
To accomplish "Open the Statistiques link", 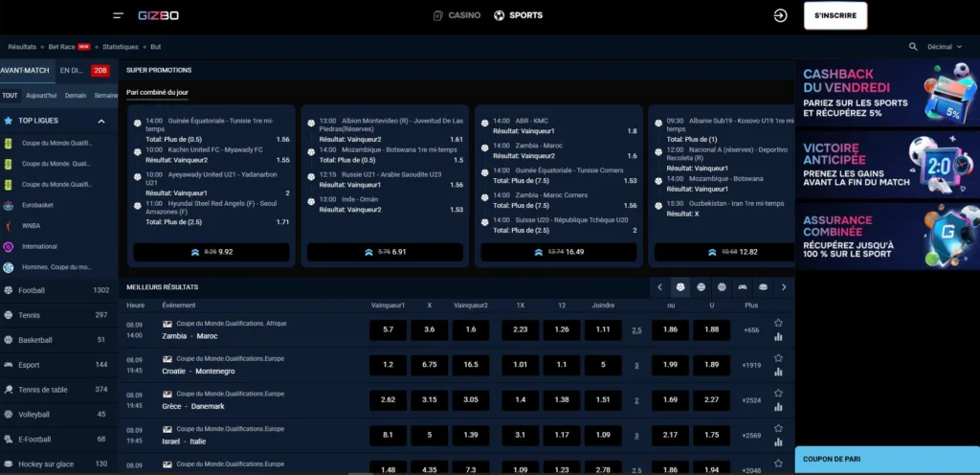I will (121, 46).
